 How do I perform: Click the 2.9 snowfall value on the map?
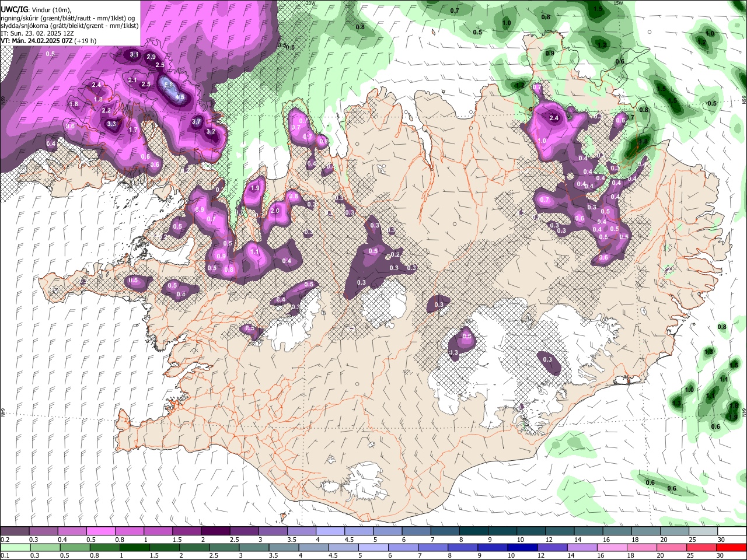pos(151,57)
